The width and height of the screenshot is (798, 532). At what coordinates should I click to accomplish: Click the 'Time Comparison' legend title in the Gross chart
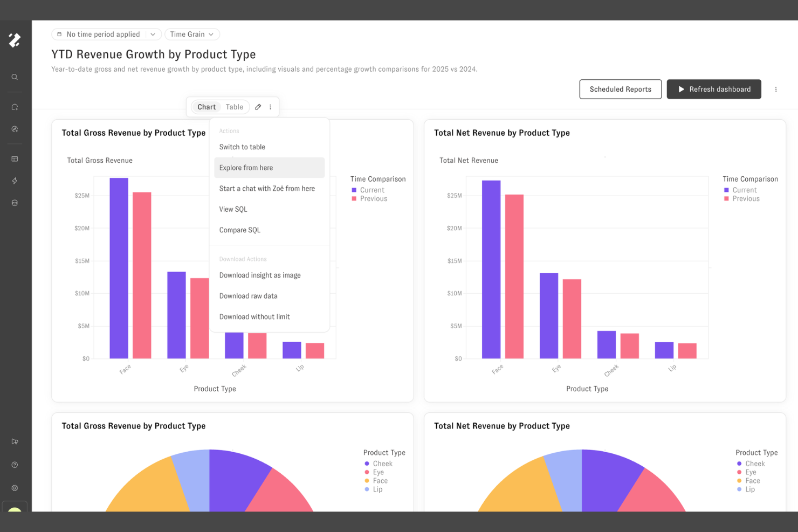pyautogui.click(x=378, y=179)
